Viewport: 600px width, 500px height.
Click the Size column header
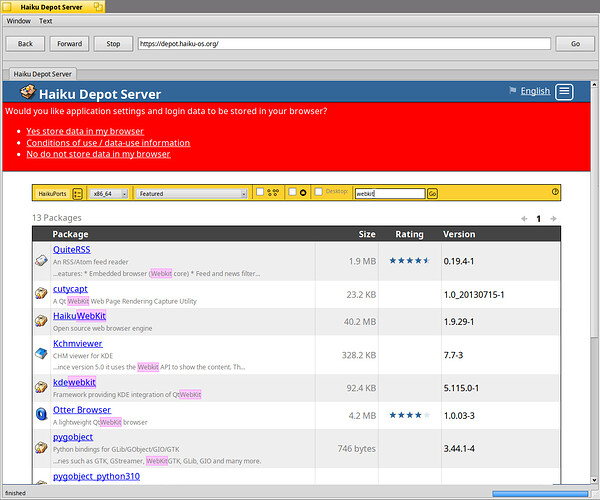click(x=367, y=234)
